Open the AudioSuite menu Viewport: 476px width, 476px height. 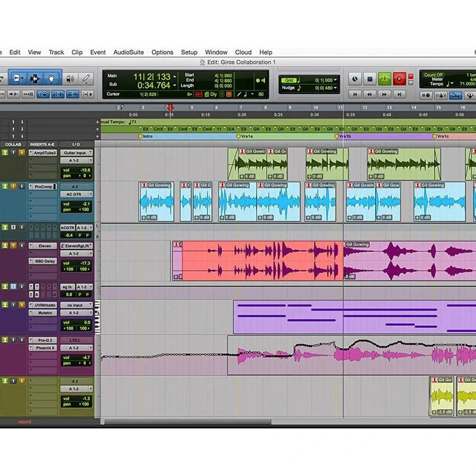pos(128,52)
